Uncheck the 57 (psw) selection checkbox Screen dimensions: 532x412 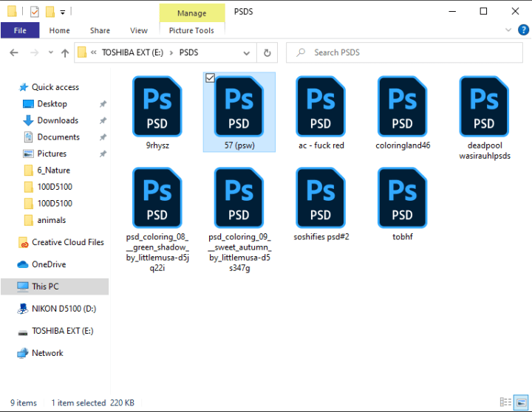coord(210,78)
